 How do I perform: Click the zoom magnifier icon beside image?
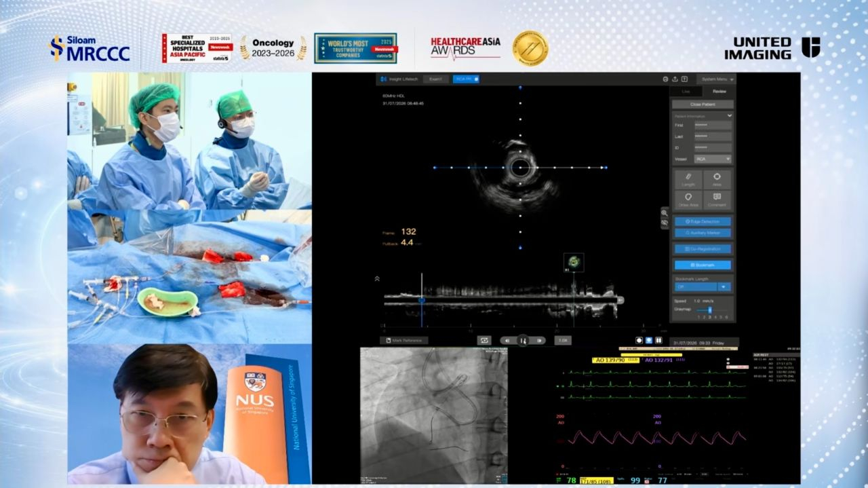(665, 212)
